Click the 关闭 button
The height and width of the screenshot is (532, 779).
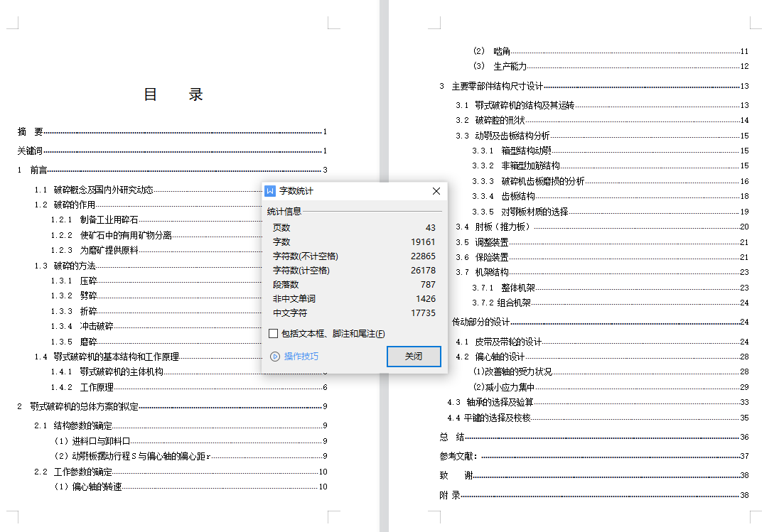[414, 357]
